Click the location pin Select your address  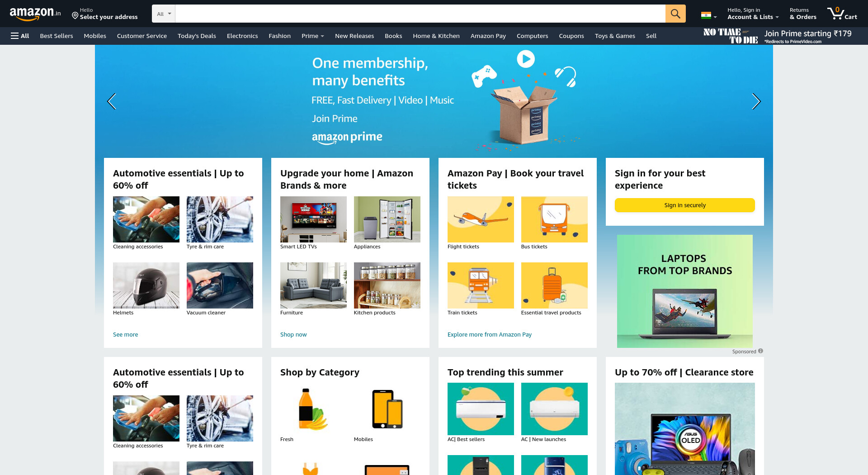point(105,14)
